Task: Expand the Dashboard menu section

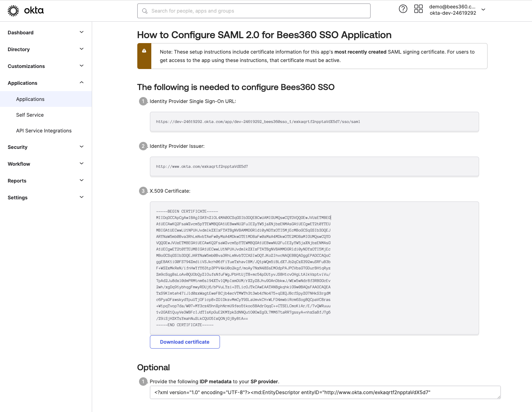Action: (82, 32)
